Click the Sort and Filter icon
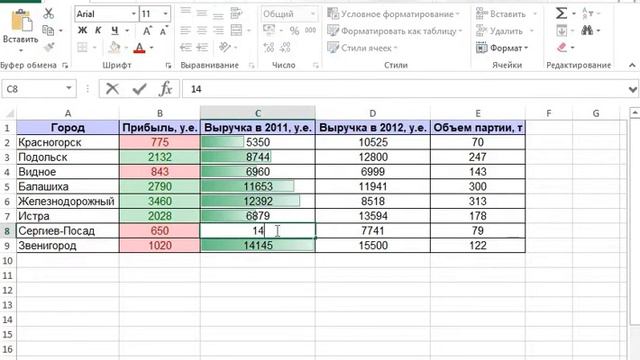The image size is (640, 360). (587, 13)
